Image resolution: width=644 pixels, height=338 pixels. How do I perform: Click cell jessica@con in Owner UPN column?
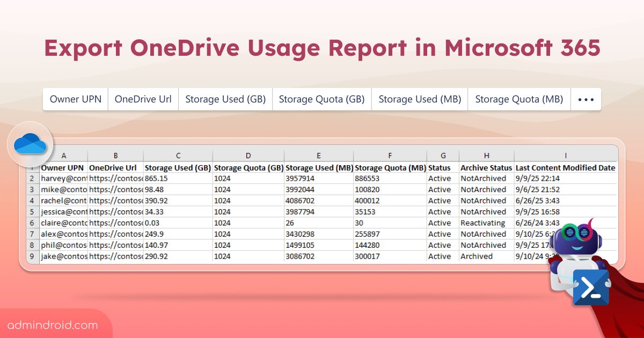coord(63,212)
